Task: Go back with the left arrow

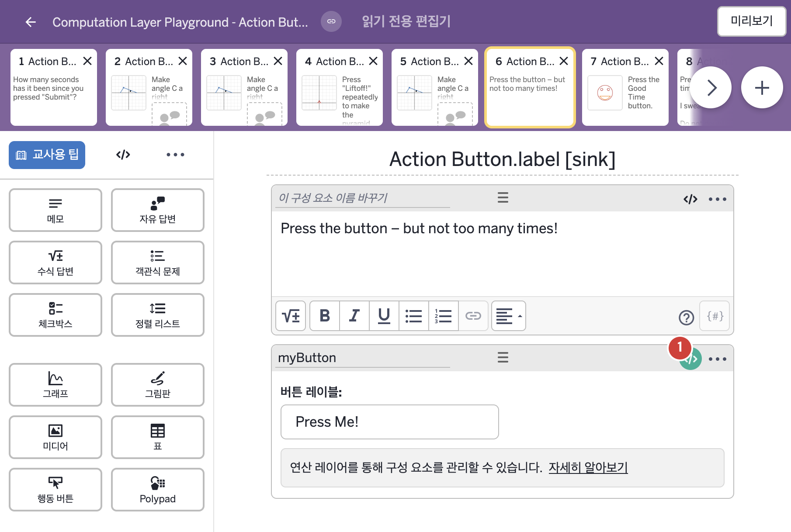Action: 31,22
